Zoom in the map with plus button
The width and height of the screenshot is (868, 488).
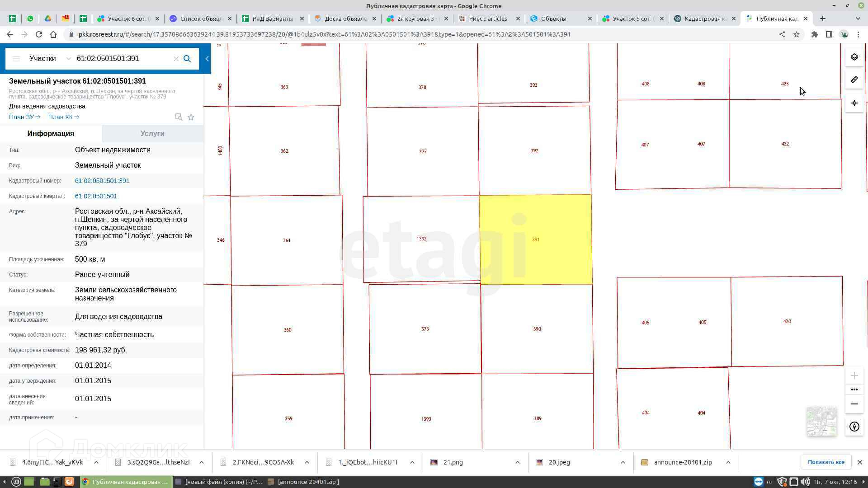click(854, 375)
